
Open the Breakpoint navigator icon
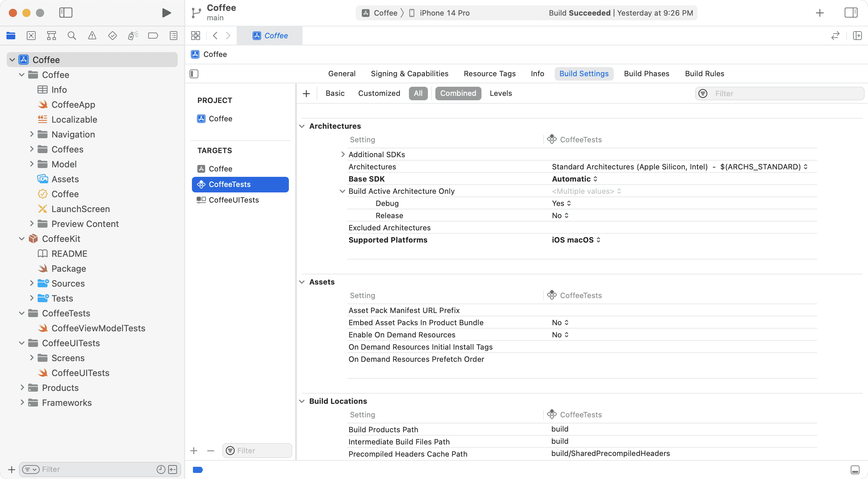tap(153, 36)
